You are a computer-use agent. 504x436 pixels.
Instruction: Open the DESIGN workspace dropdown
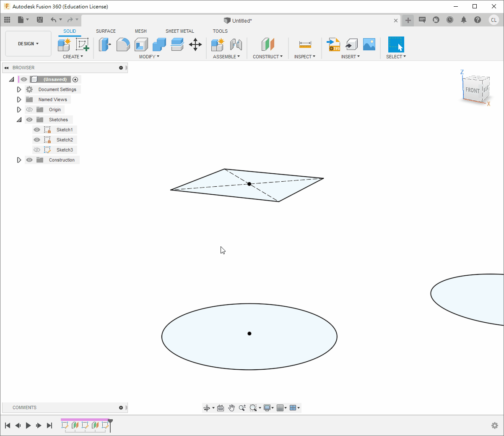(28, 44)
